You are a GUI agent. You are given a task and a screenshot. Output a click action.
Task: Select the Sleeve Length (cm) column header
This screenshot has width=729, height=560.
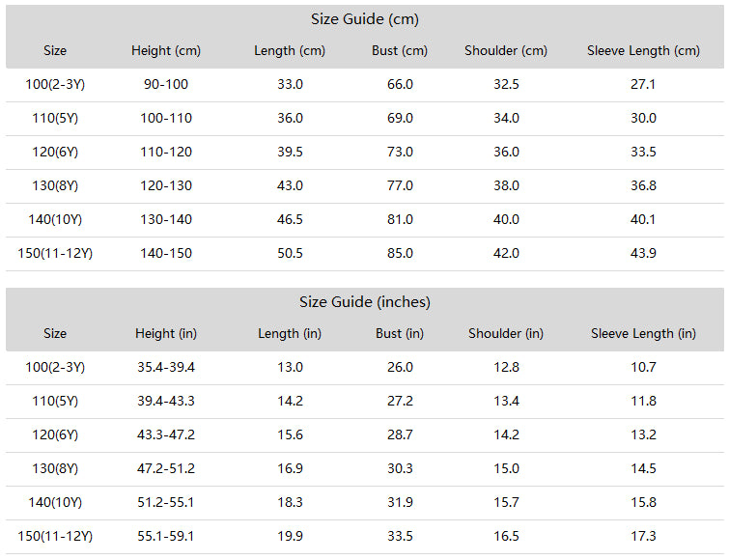point(643,50)
